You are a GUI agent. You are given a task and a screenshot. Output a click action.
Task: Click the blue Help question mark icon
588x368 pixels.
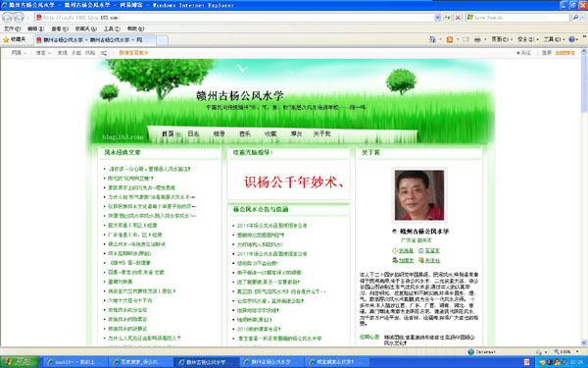[x=571, y=39]
